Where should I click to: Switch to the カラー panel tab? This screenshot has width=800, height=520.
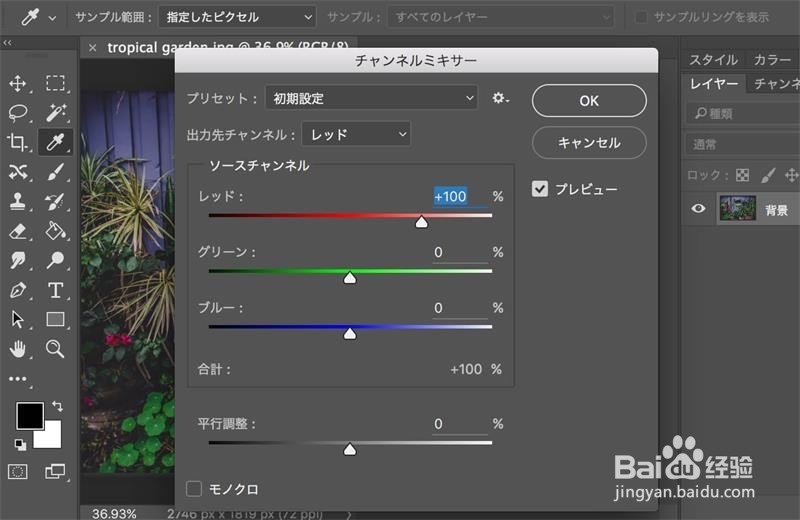click(x=772, y=60)
